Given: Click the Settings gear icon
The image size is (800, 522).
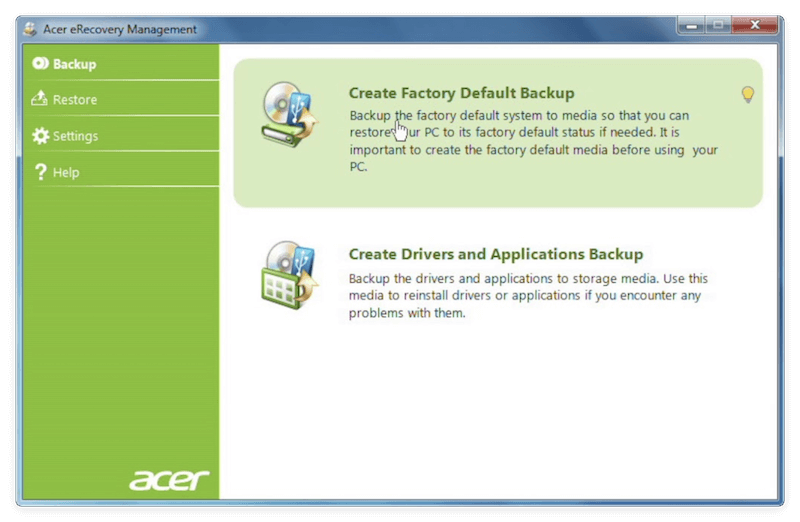Looking at the screenshot, I should 40,136.
